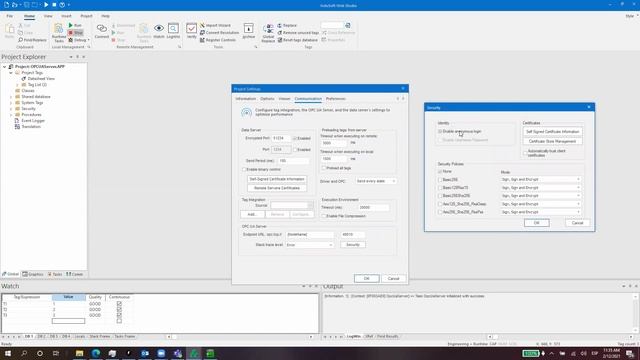Image resolution: width=640 pixels, height=360 pixels.
Task: Open the File menu
Action: tap(9, 16)
